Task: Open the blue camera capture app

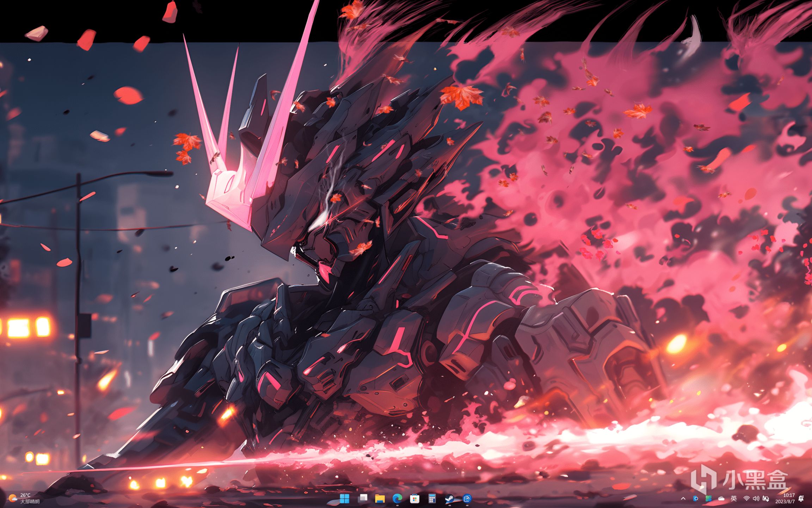Action: tap(467, 498)
